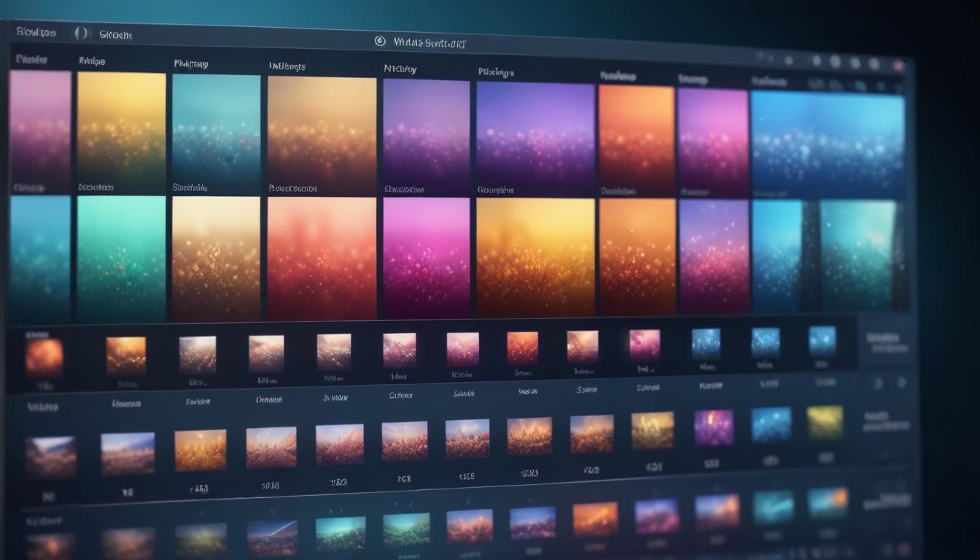Pick the large hot pink magenta swatch

427,257
